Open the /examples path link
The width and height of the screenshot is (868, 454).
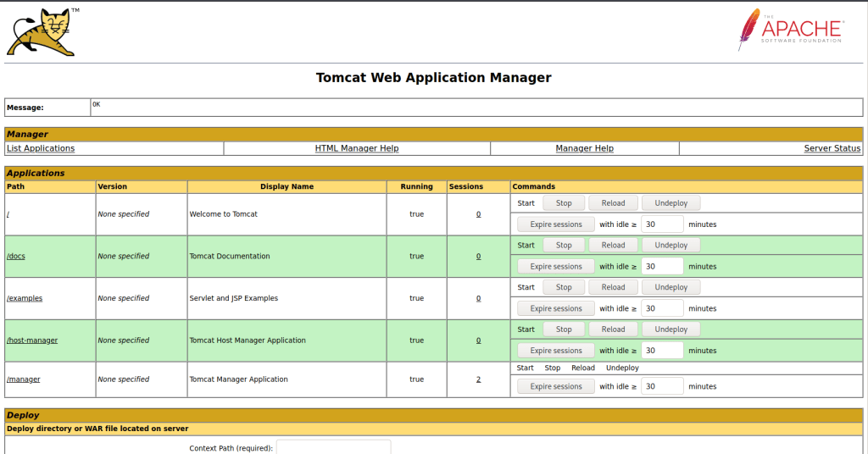[x=25, y=298]
